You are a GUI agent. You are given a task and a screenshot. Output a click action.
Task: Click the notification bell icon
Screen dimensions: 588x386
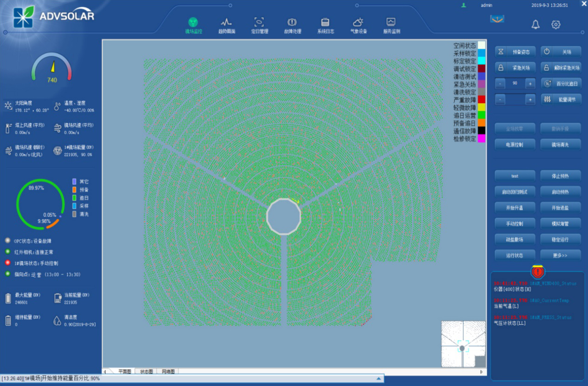tap(535, 25)
